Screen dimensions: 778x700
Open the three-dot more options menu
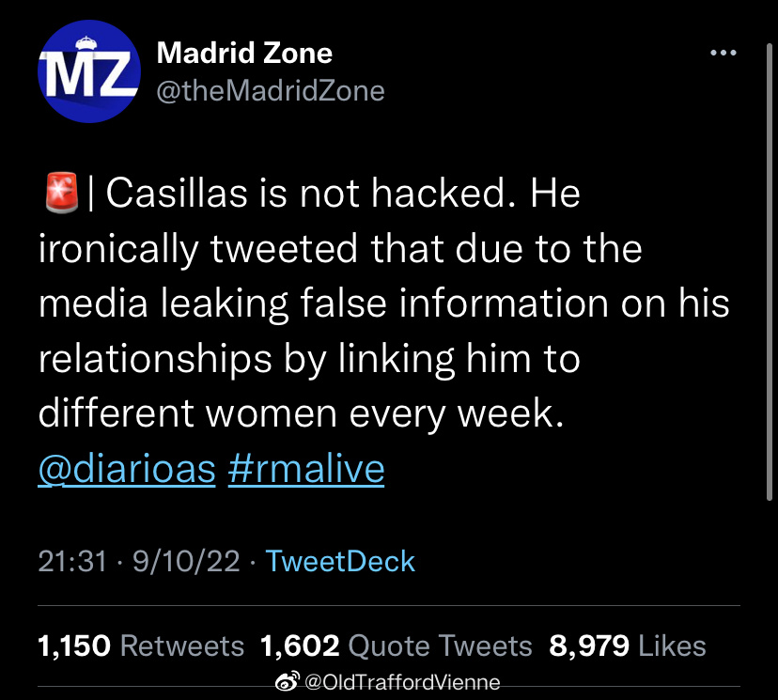point(723,54)
